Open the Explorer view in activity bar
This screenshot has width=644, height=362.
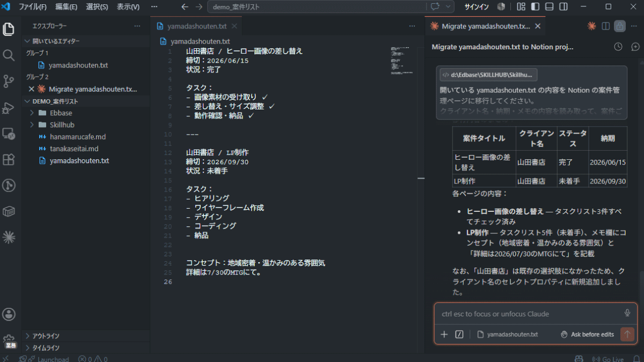click(9, 29)
